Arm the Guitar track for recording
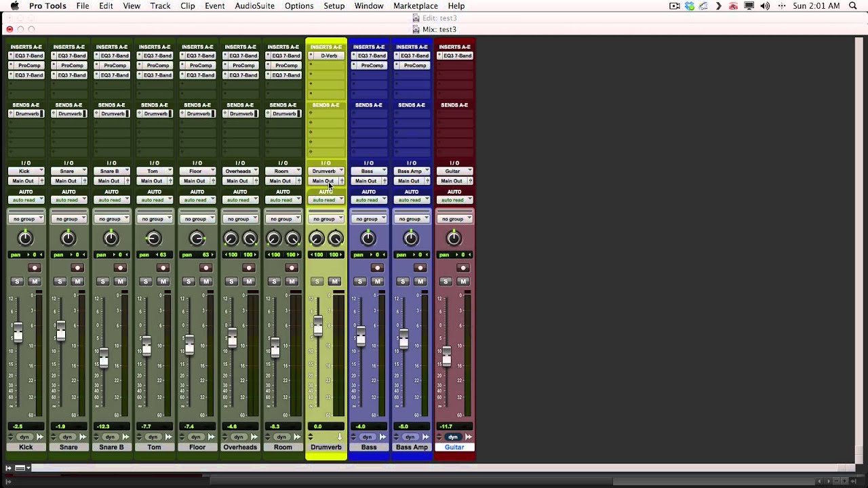 (x=462, y=268)
